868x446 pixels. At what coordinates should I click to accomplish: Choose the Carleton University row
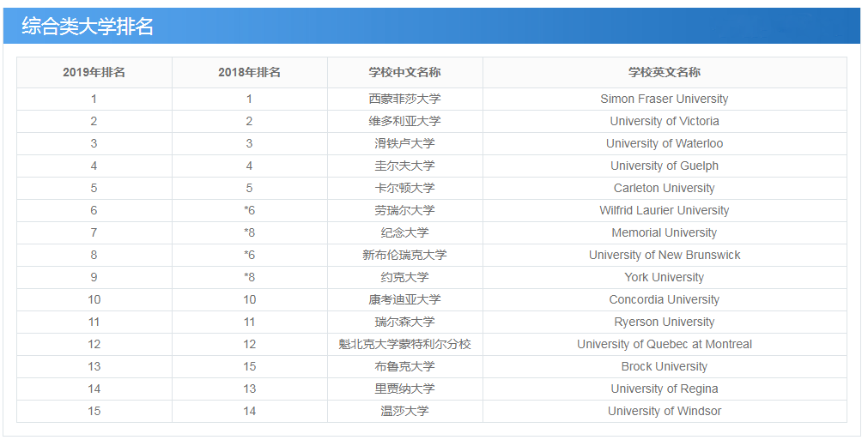(x=664, y=189)
